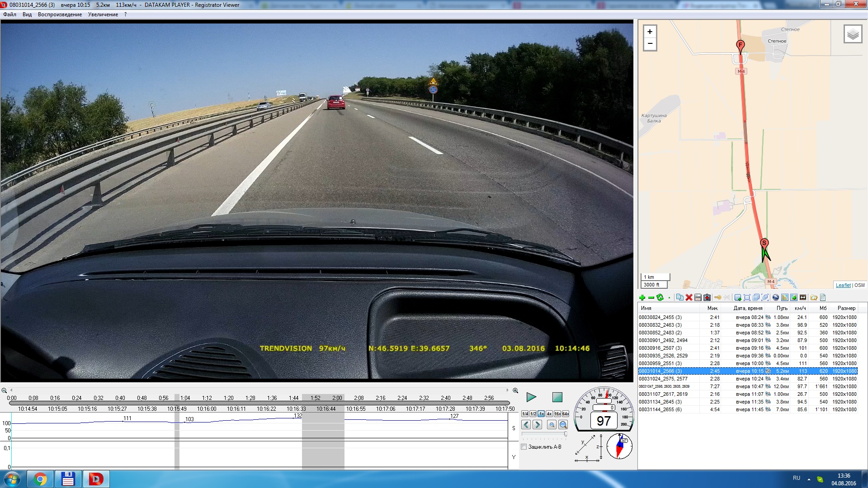Click the red X delete icon
This screenshot has width=868, height=488.
pos(689,297)
